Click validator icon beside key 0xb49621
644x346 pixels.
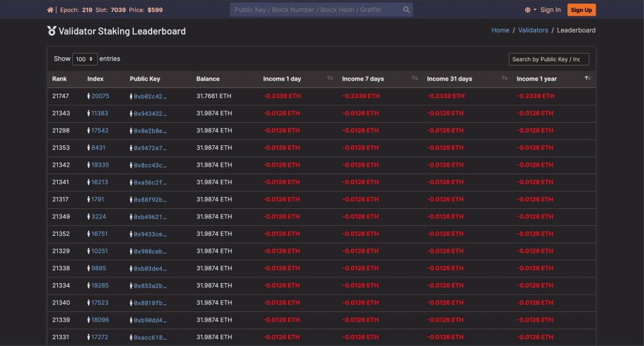131,217
